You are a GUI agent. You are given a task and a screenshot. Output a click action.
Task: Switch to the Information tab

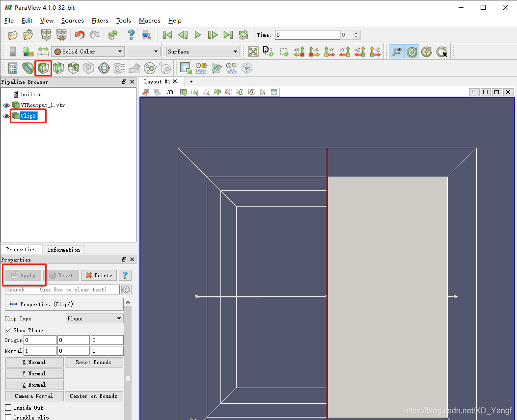pyautogui.click(x=64, y=250)
